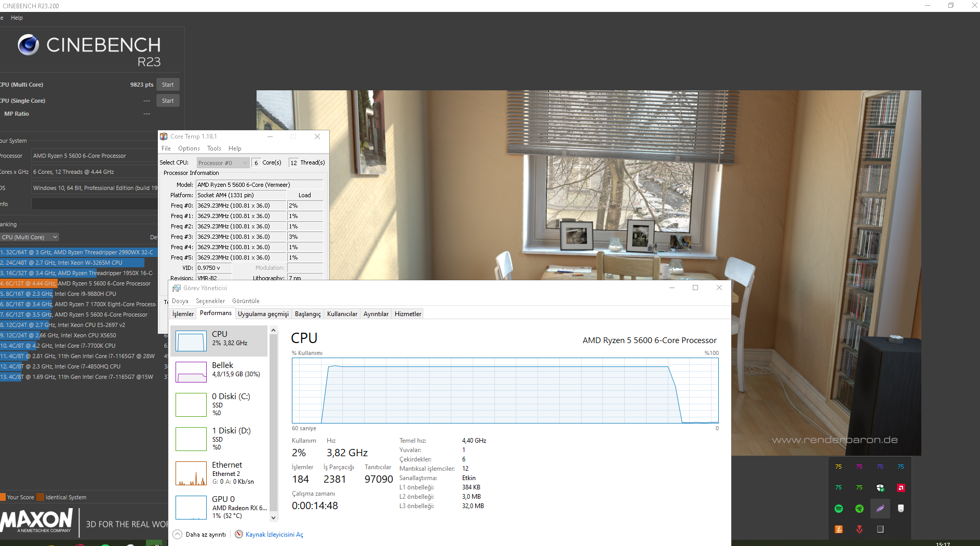Open Core Temp Help menu

235,148
